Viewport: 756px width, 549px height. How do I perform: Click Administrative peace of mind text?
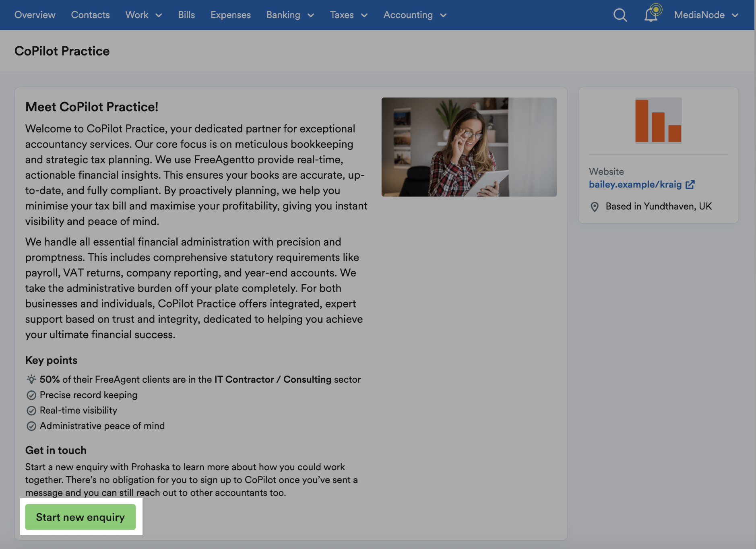pyautogui.click(x=102, y=426)
